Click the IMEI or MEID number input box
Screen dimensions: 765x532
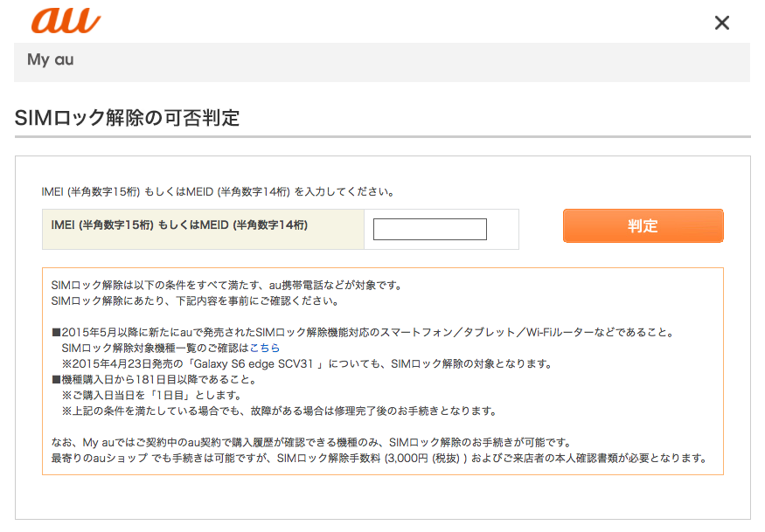[430, 229]
